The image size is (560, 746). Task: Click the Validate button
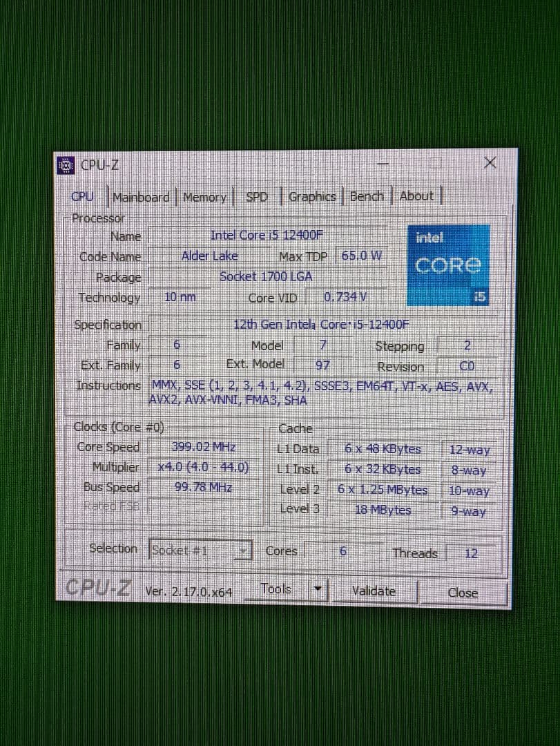[x=374, y=591]
